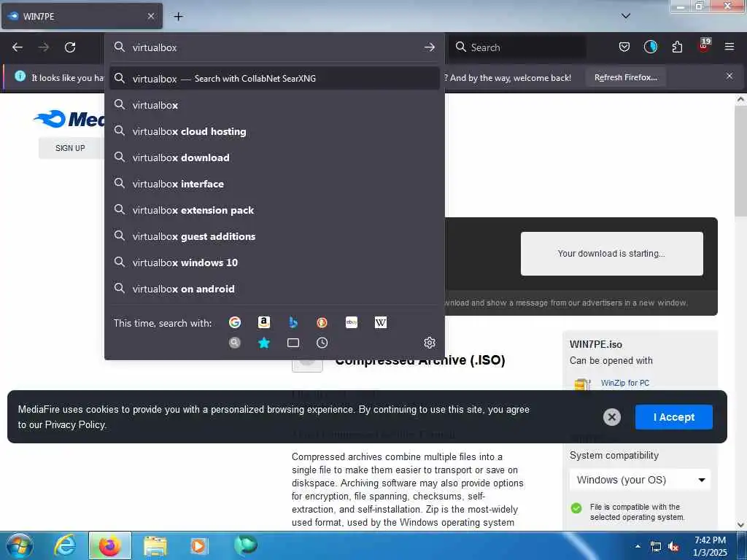
Task: Click the page vertical scrollbar thumb
Action: pyautogui.click(x=740, y=161)
